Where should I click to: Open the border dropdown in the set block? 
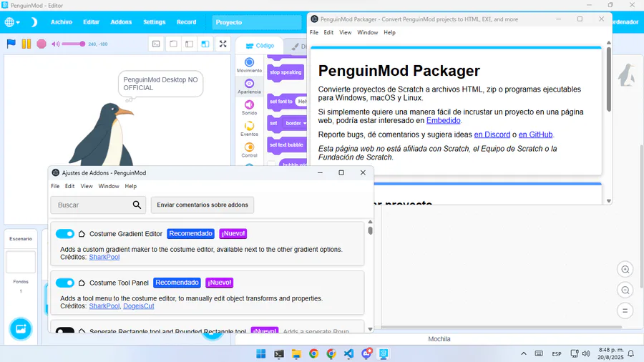(296, 123)
